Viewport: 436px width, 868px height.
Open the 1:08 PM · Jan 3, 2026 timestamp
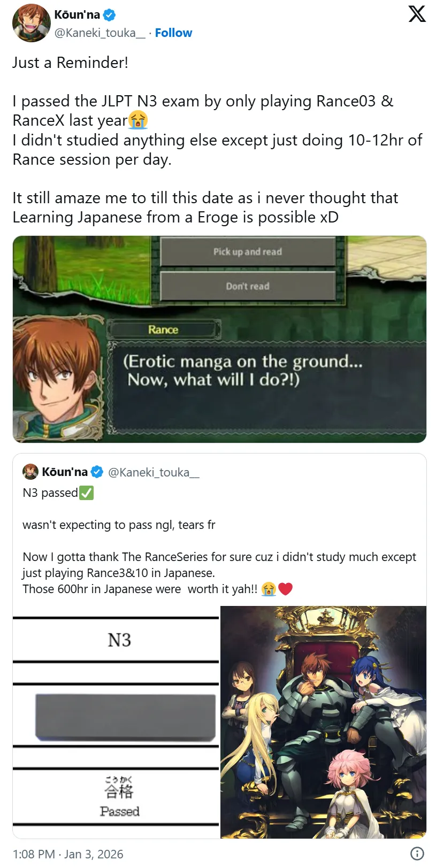(x=68, y=854)
